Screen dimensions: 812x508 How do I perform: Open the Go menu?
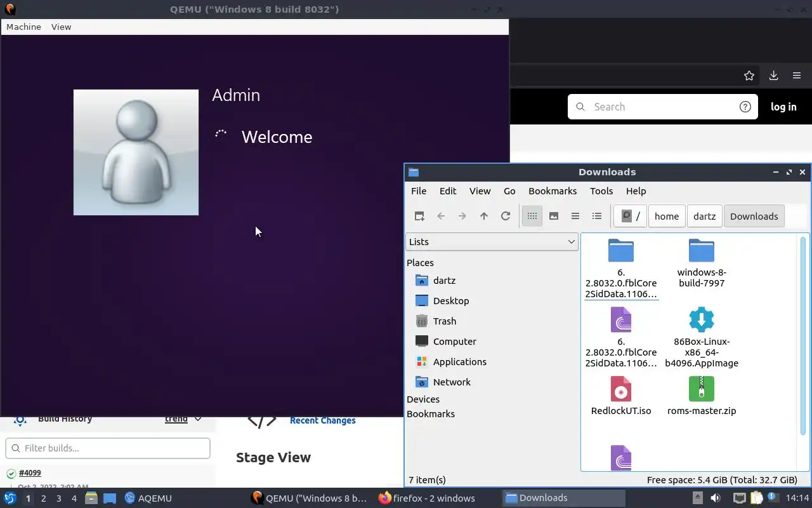[x=509, y=190]
